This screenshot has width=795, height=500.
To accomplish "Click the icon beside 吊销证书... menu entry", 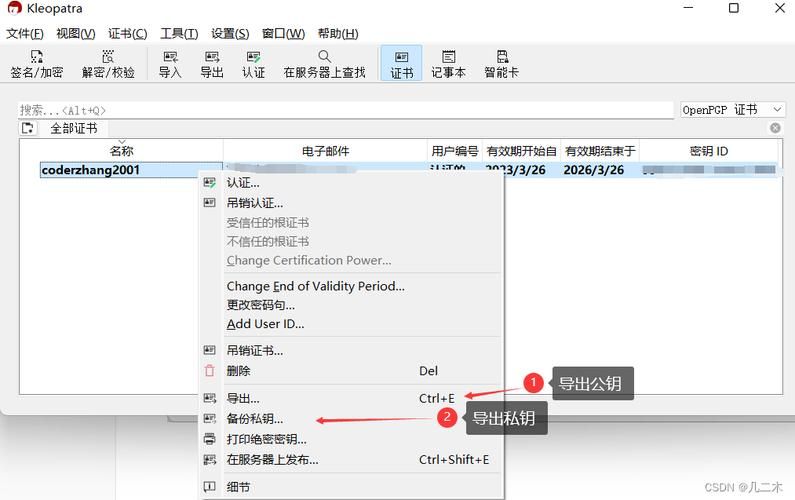I will tap(209, 350).
